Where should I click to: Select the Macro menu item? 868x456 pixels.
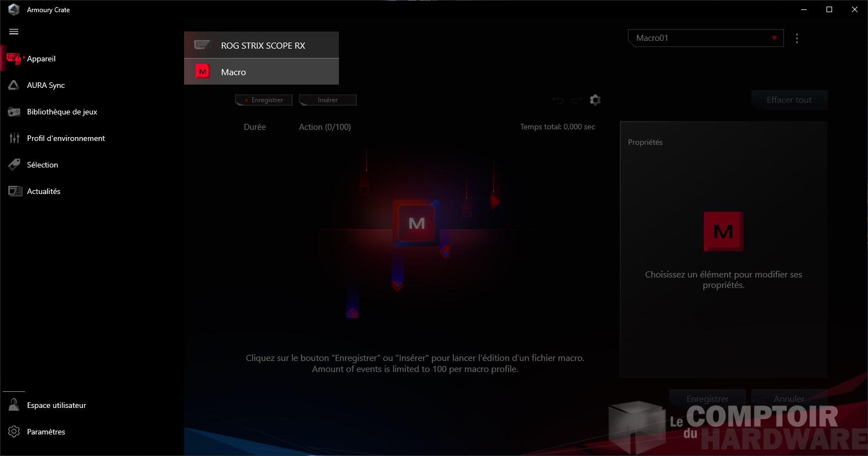(x=262, y=72)
